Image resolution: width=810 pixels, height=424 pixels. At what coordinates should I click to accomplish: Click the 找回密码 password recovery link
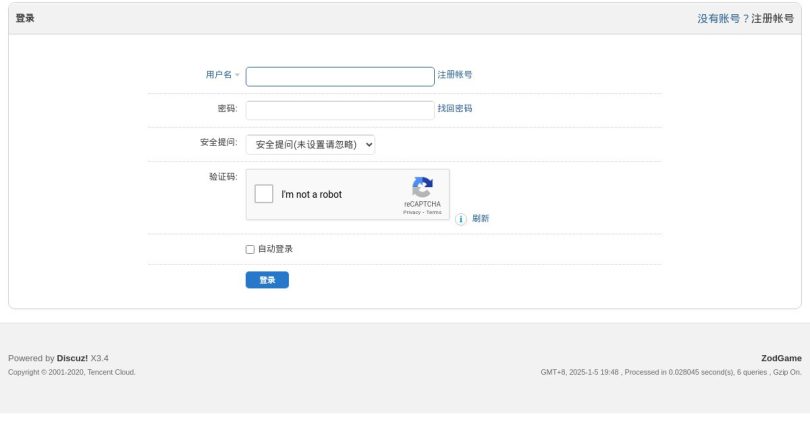455,108
